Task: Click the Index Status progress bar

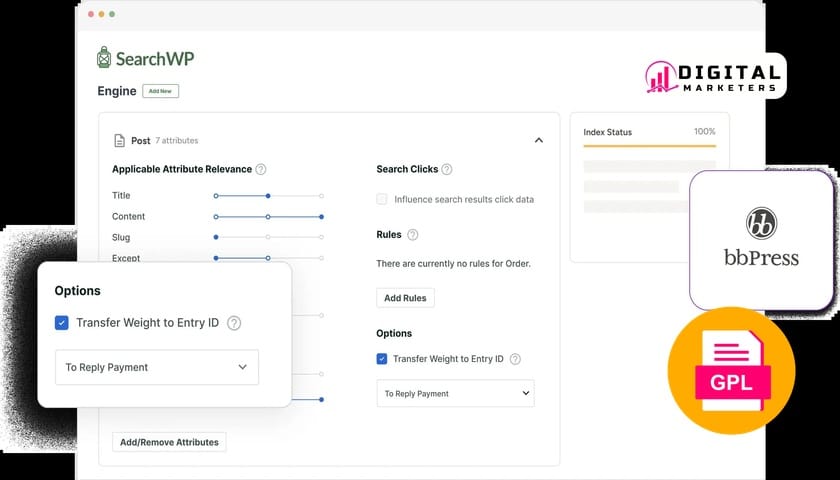Action: click(x=649, y=146)
